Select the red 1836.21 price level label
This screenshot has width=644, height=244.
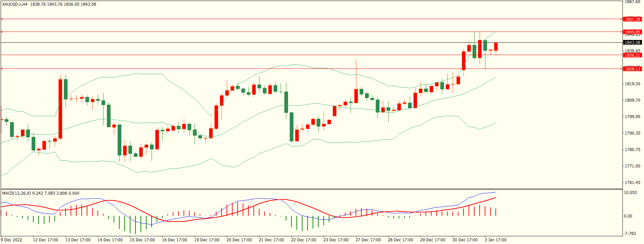point(632,55)
